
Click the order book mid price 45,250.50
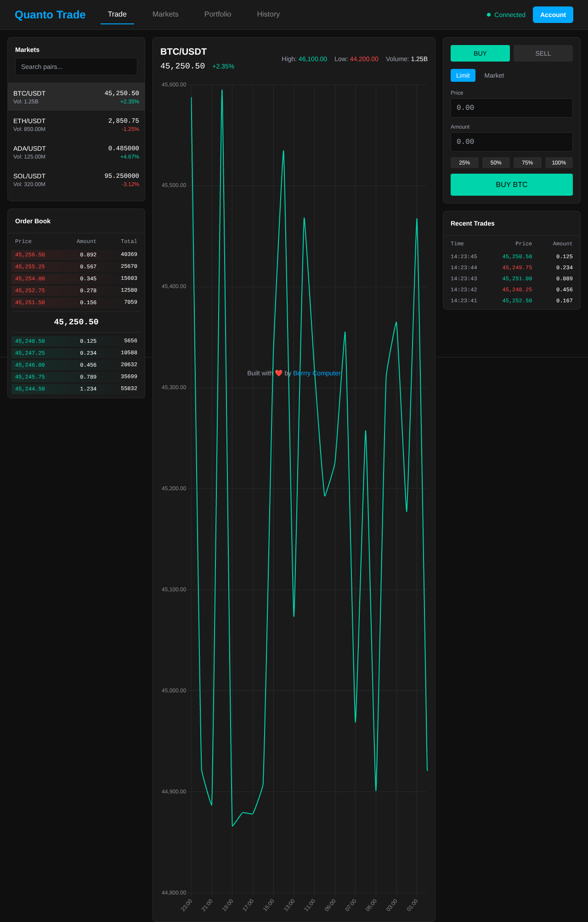(x=76, y=322)
